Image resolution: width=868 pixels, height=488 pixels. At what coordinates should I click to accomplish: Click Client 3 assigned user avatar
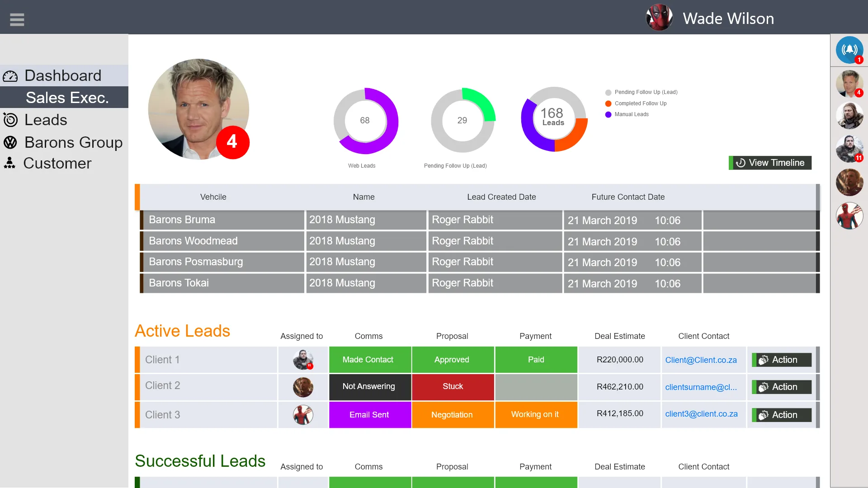(x=303, y=415)
